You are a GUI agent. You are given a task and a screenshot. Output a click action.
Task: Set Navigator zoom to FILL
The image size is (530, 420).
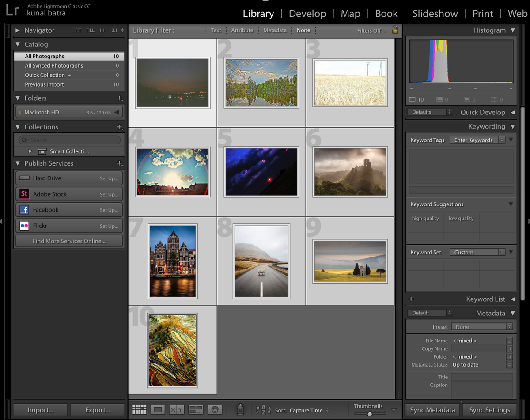tap(90, 30)
